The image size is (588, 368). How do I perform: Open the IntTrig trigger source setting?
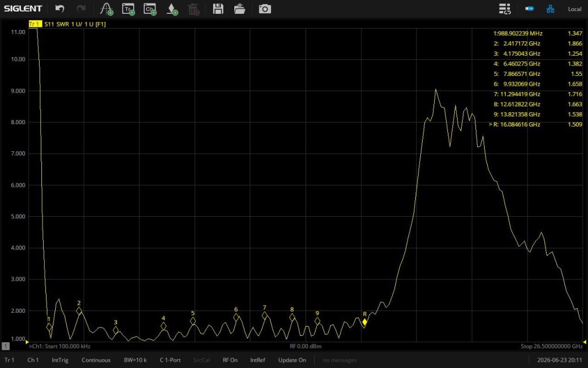pyautogui.click(x=60, y=360)
